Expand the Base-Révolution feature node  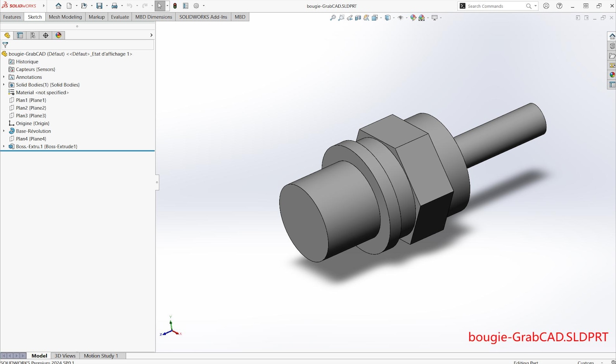pos(4,131)
